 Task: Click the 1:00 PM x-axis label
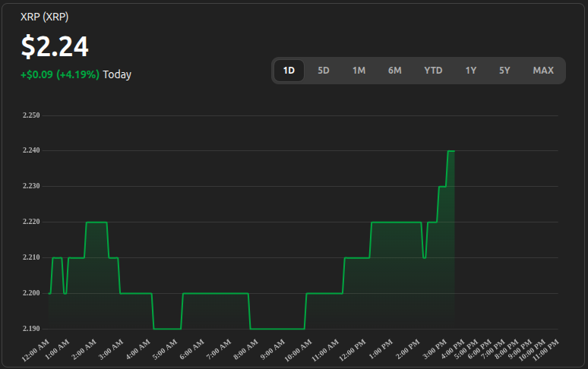[x=381, y=349]
